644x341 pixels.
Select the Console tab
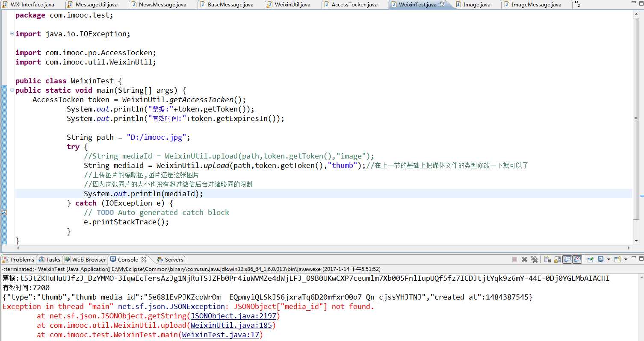[128, 259]
